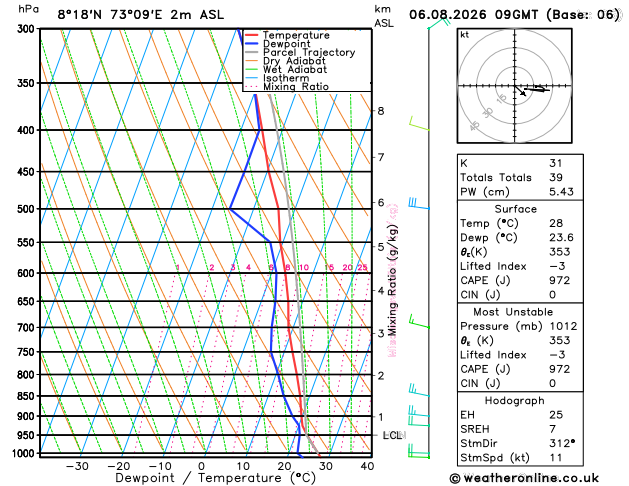Click the km ASL axis heading
This screenshot has height=486, width=629.
coord(383,16)
